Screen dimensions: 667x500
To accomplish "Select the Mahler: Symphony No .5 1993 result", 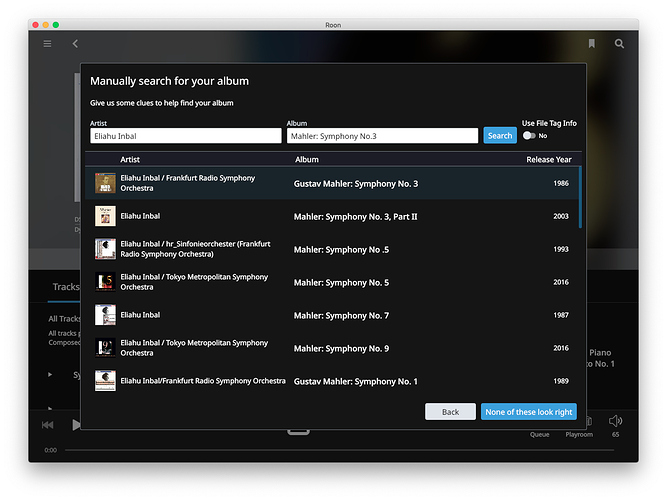I will (x=332, y=249).
